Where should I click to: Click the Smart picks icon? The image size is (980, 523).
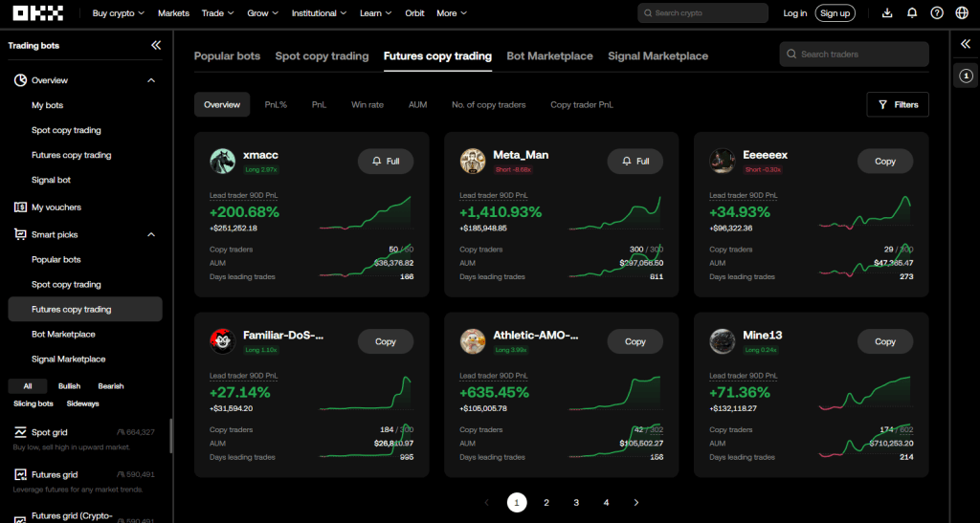20,234
